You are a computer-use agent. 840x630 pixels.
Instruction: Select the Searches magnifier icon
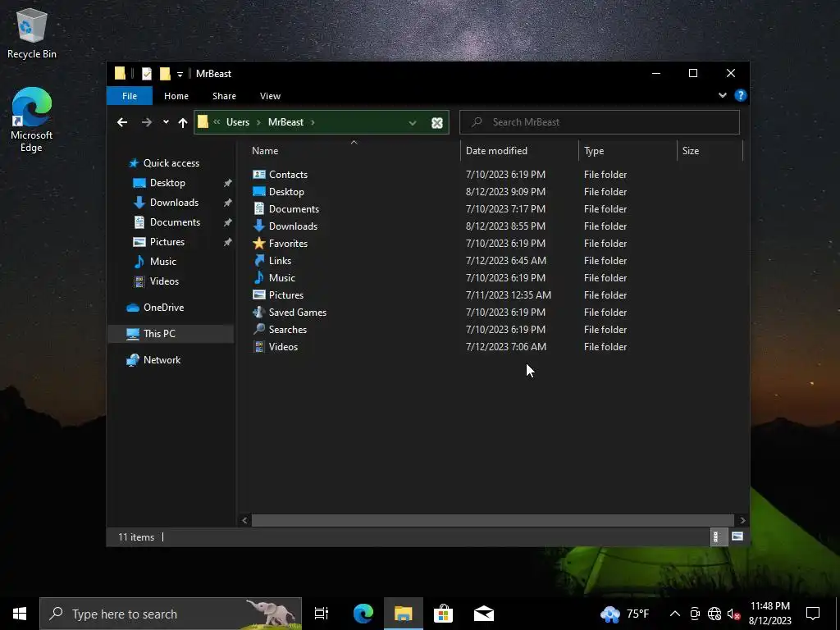tap(259, 329)
